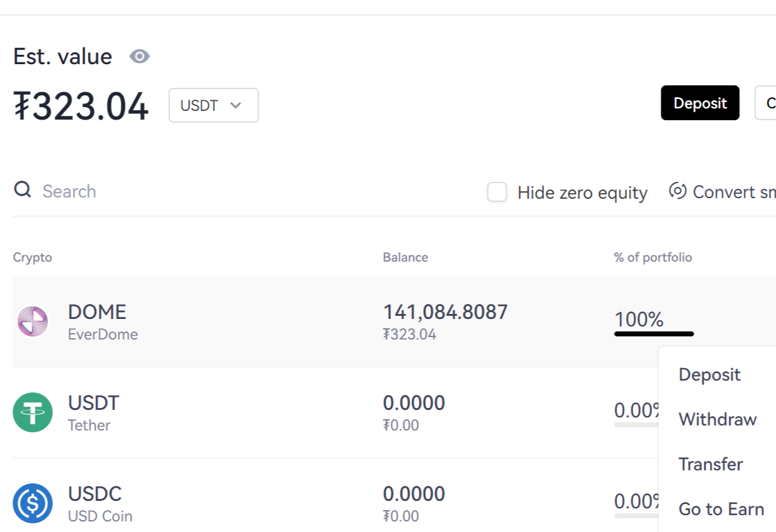Select Transfer in the popup menu
The image size is (776, 532).
711,464
